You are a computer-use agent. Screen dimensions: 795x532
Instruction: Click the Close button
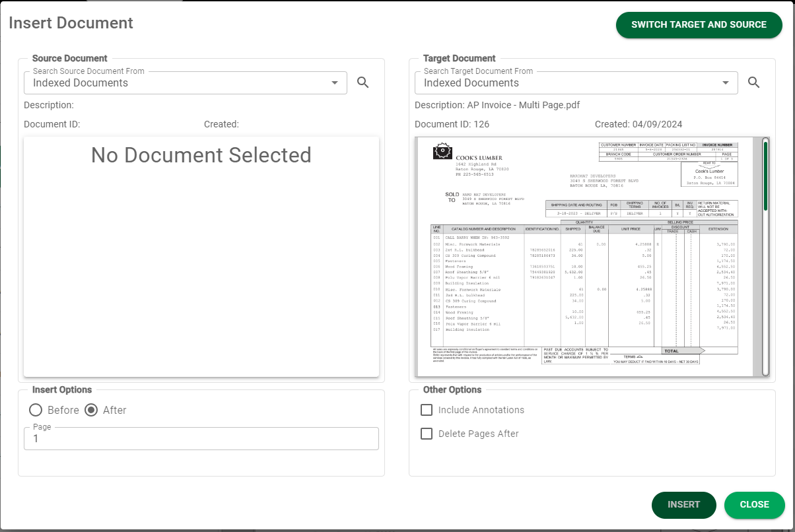click(x=755, y=505)
